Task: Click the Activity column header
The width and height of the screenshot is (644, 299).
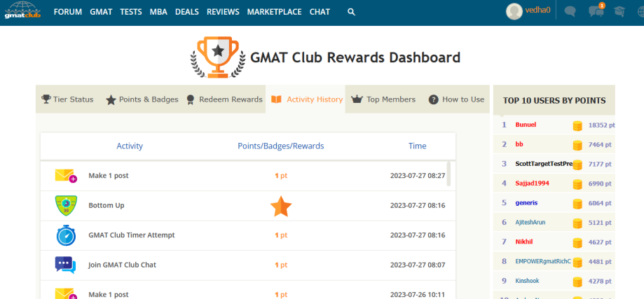Action: 130,146
